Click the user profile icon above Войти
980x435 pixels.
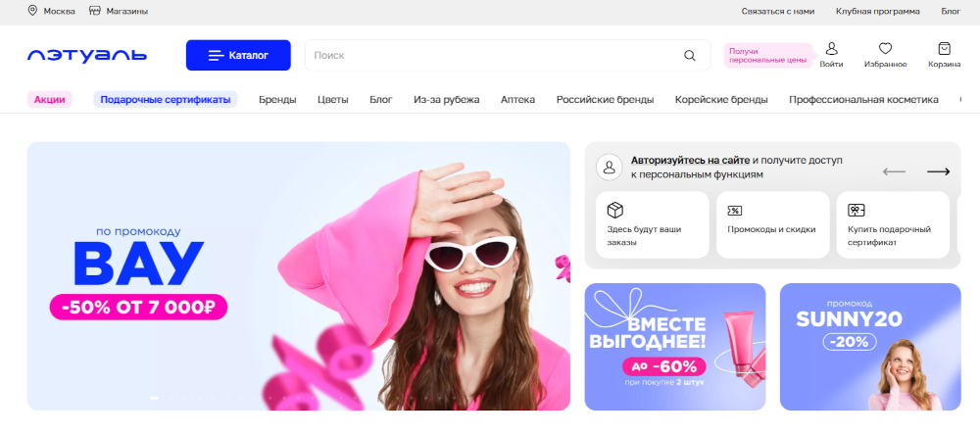831,48
